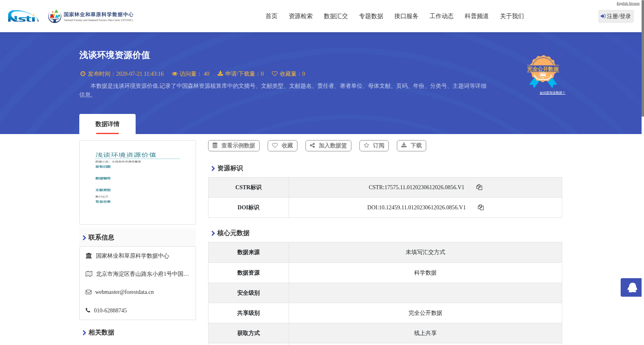Click the phone number 010-62888745
Viewport: 644px width, 345px height.
pos(110,310)
